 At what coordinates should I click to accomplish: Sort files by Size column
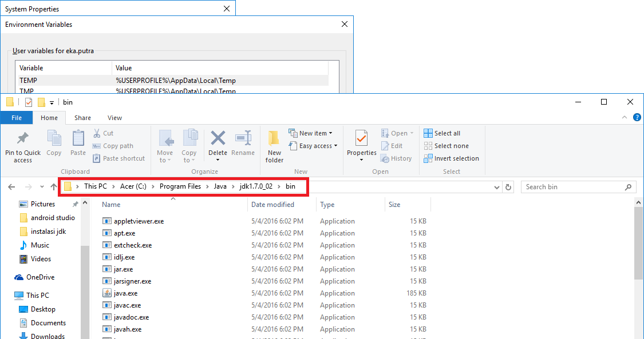coord(394,205)
